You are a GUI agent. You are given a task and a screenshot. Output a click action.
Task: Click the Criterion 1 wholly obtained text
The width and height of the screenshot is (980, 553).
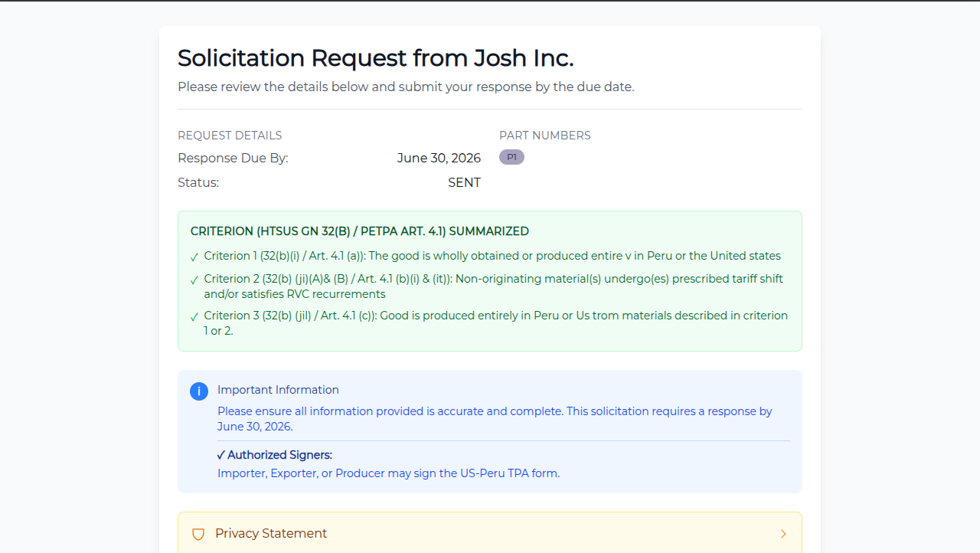coord(492,256)
